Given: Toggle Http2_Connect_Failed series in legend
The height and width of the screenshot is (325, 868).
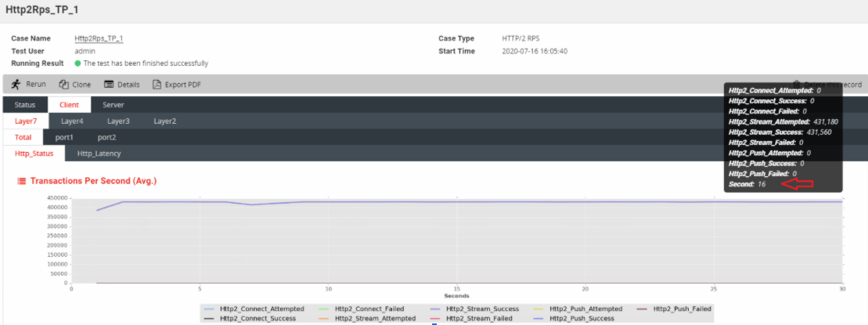Looking at the screenshot, I should coord(362,309).
